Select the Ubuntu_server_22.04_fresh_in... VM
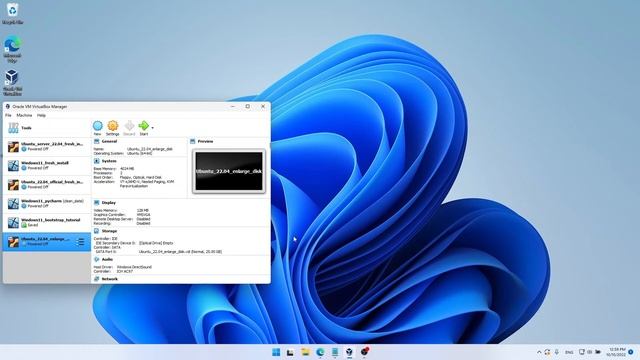This screenshot has width=640, height=360. coord(47,147)
